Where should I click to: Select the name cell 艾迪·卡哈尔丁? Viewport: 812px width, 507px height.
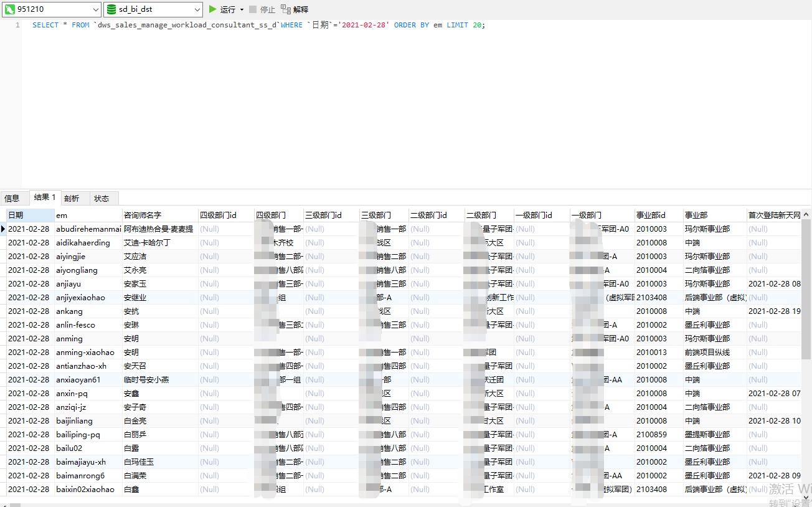point(160,243)
